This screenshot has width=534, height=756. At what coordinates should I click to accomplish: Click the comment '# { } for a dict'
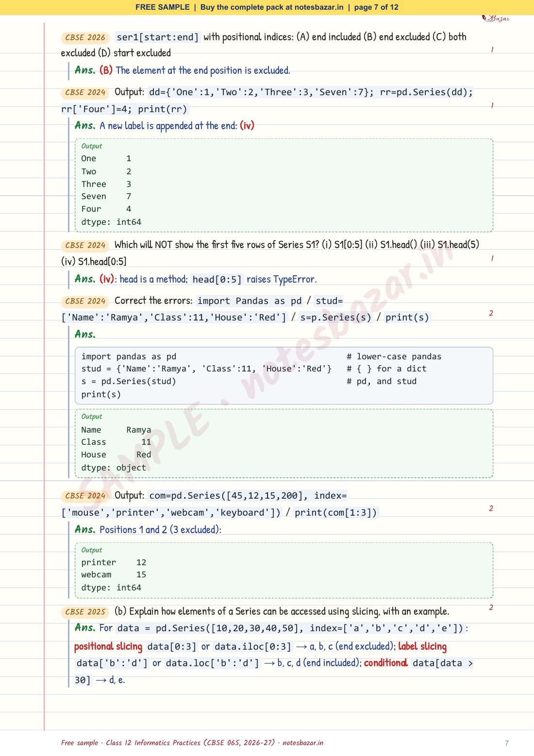[386, 369]
